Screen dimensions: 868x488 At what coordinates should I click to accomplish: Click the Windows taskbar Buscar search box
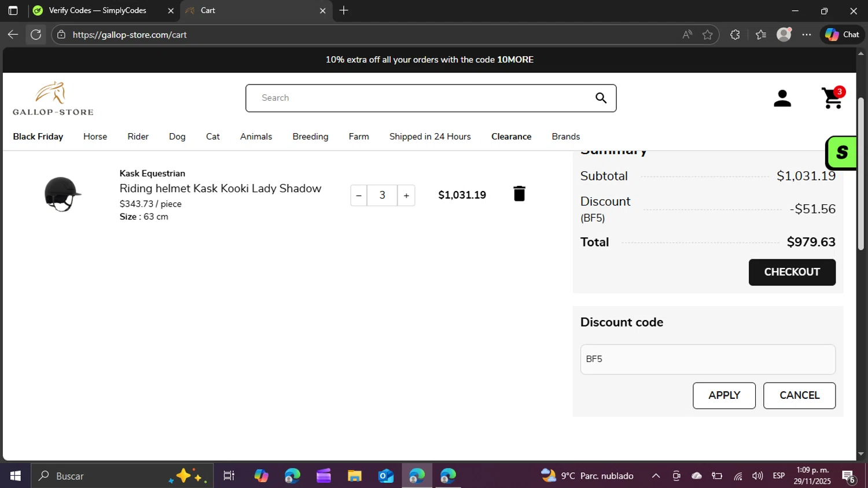(122, 476)
